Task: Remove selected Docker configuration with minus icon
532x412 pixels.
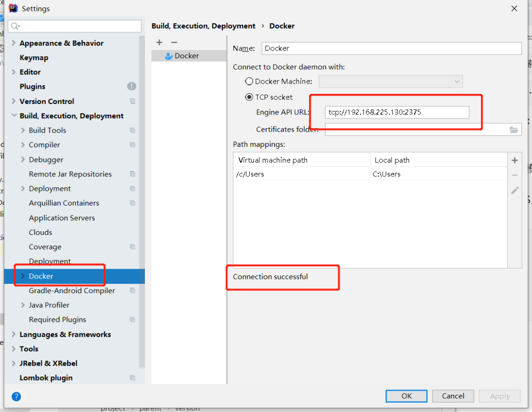Action: click(174, 42)
